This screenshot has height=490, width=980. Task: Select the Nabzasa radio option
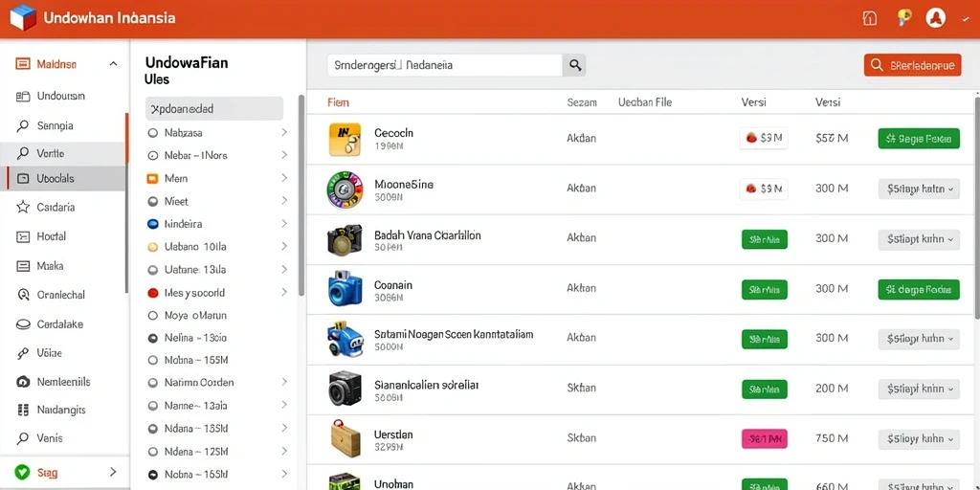[x=152, y=132]
